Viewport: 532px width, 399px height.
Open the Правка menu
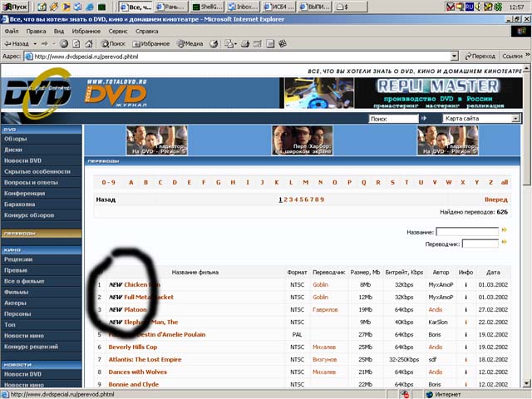36,32
